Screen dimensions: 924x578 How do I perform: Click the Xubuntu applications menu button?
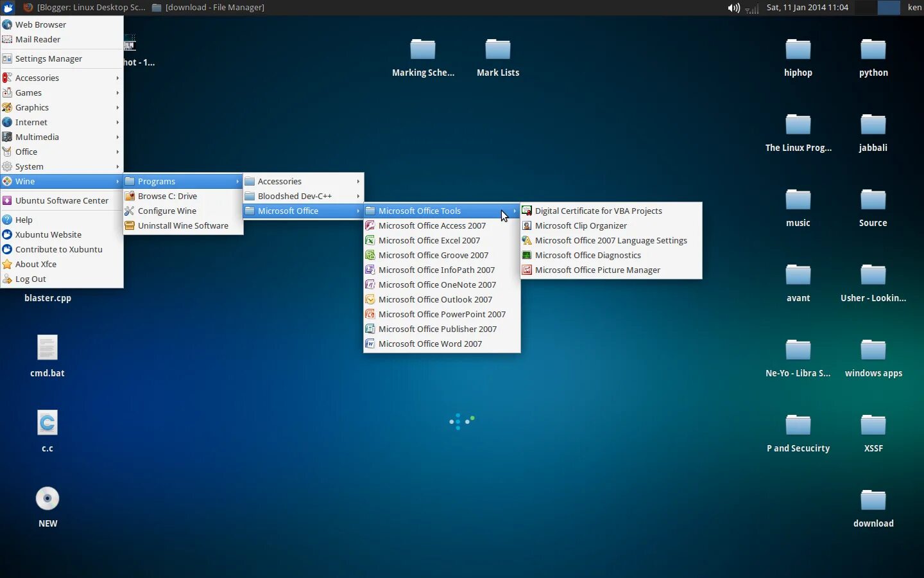tap(8, 8)
